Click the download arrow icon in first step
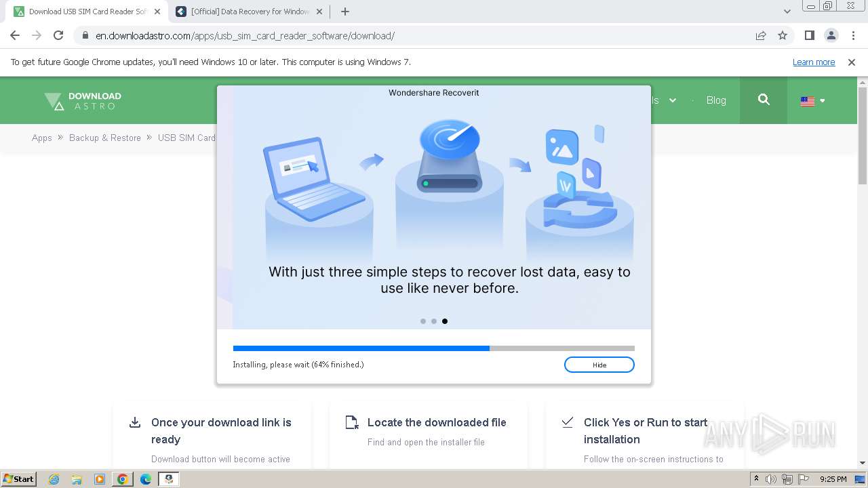This screenshot has height=488, width=868. 134,422
